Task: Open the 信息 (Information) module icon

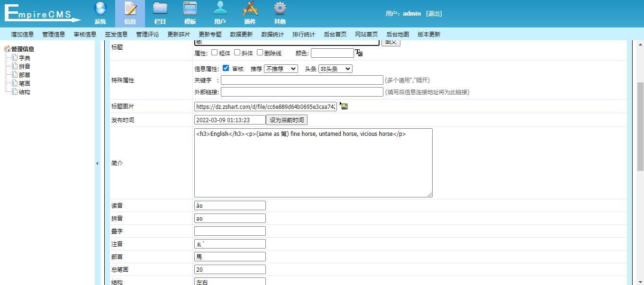Action: point(130,13)
